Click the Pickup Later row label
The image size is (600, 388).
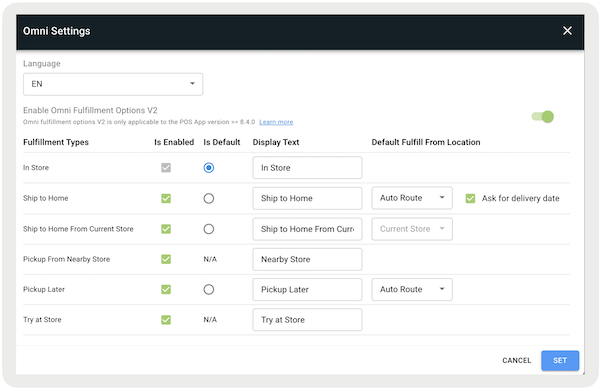pyautogui.click(x=44, y=289)
